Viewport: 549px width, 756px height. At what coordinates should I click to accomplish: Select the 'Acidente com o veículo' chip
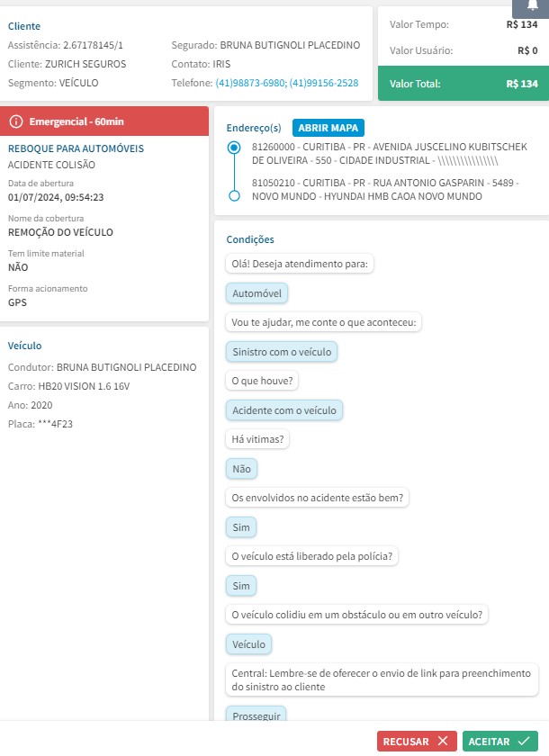[x=283, y=410]
